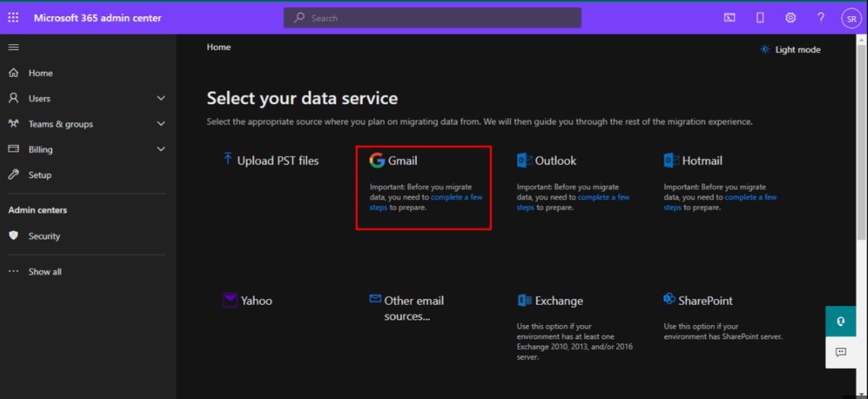Viewport: 868px width, 399px height.
Task: Collapse the navigation menu hamburger icon
Action: [13, 47]
